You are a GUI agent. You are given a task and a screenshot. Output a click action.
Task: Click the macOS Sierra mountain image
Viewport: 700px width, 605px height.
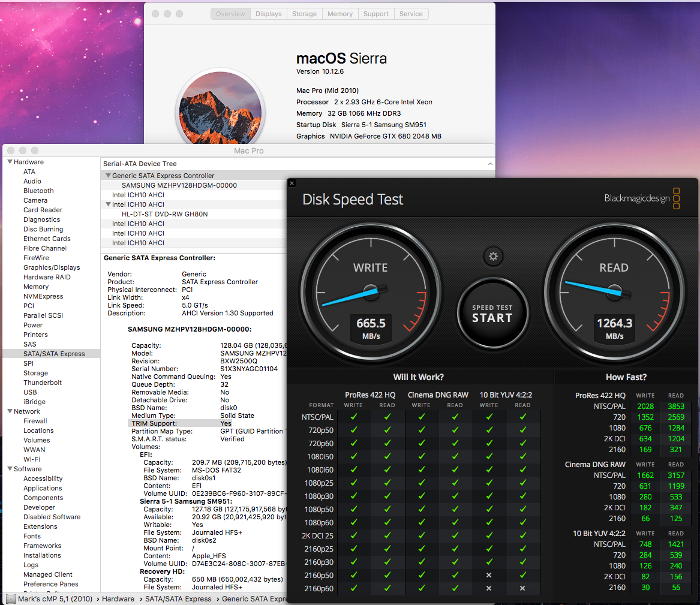click(x=220, y=108)
